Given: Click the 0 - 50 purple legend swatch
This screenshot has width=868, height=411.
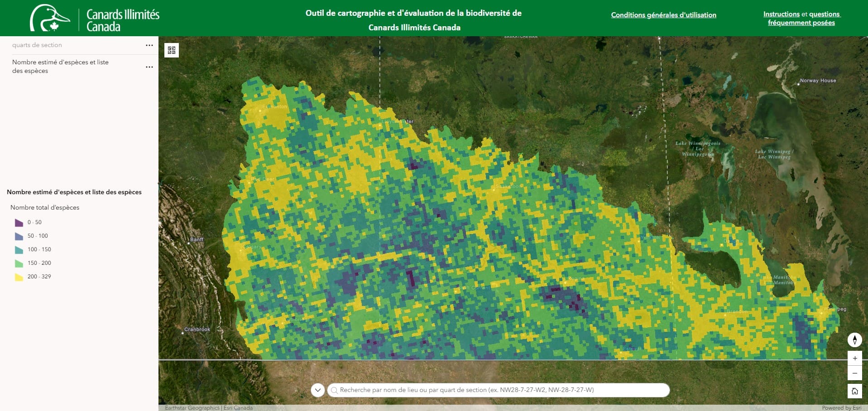Looking at the screenshot, I should click(x=19, y=222).
